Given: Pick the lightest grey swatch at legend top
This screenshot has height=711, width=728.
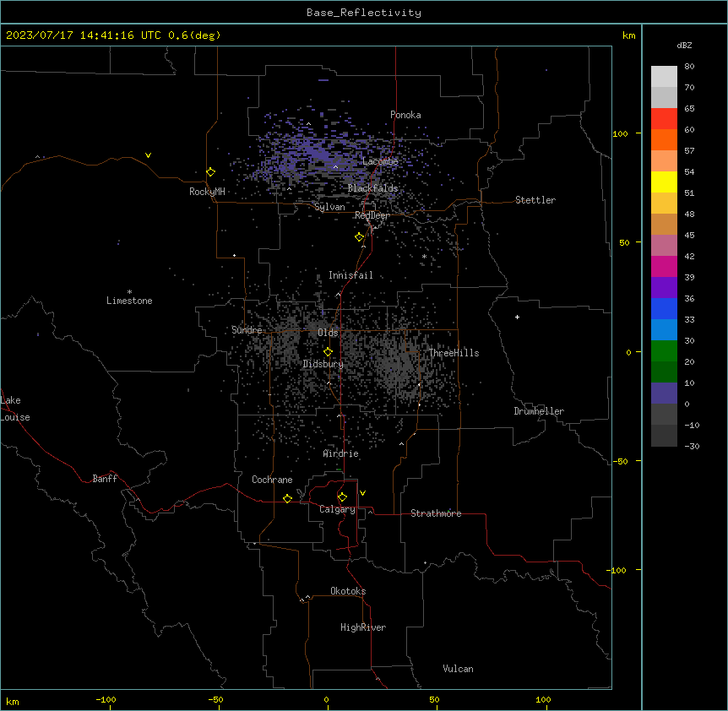Looking at the screenshot, I should point(664,76).
